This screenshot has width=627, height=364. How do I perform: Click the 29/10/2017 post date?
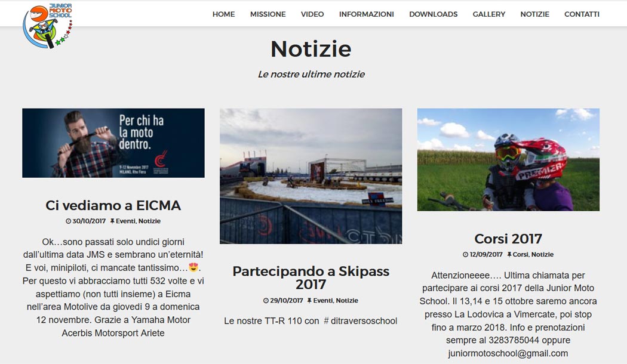tap(286, 301)
